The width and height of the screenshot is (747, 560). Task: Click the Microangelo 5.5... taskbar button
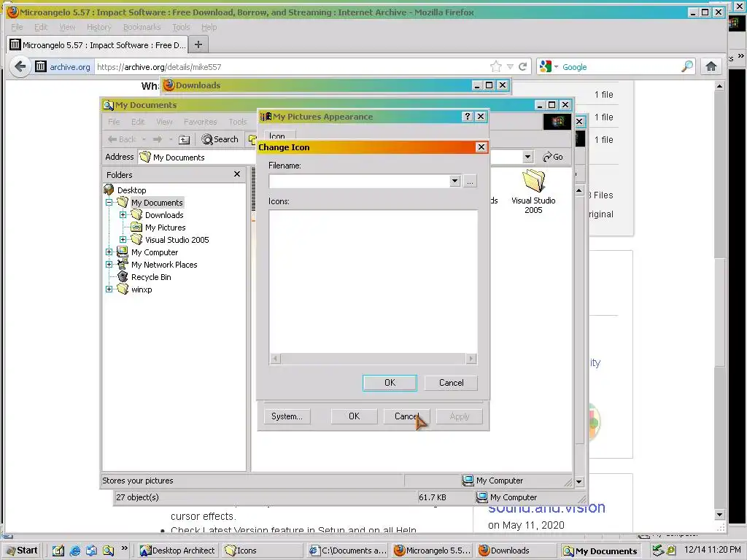point(432,551)
